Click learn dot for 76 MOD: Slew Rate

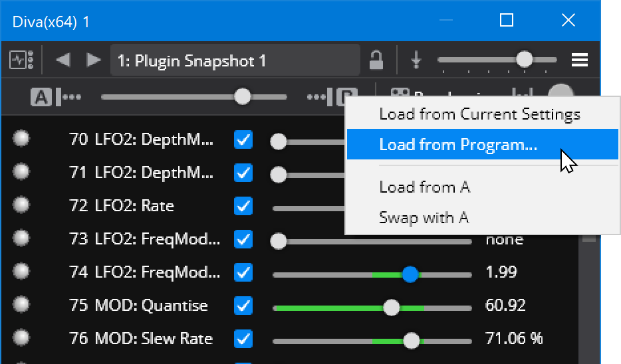click(x=21, y=338)
